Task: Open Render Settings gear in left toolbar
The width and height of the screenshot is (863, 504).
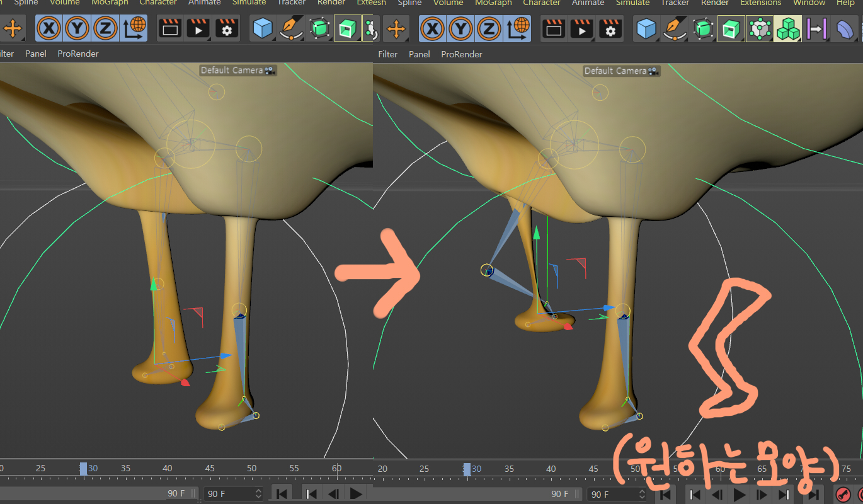Action: tap(227, 28)
